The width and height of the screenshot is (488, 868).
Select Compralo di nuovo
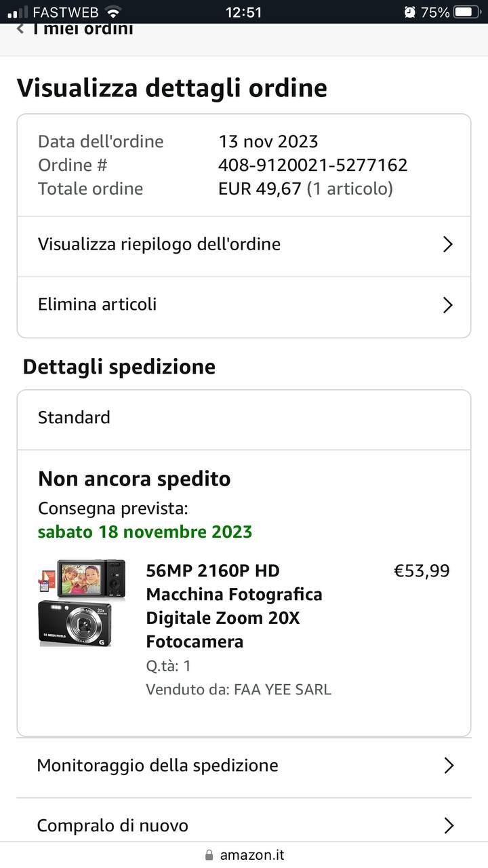tap(113, 825)
